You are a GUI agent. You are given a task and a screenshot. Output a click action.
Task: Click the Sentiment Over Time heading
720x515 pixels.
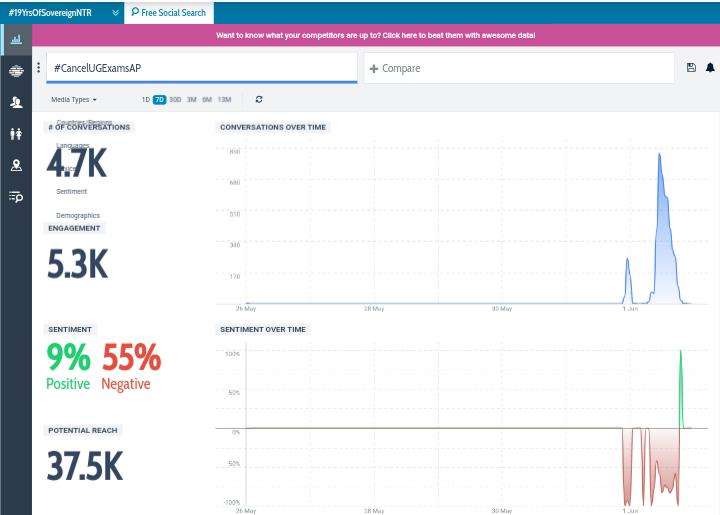click(x=263, y=329)
